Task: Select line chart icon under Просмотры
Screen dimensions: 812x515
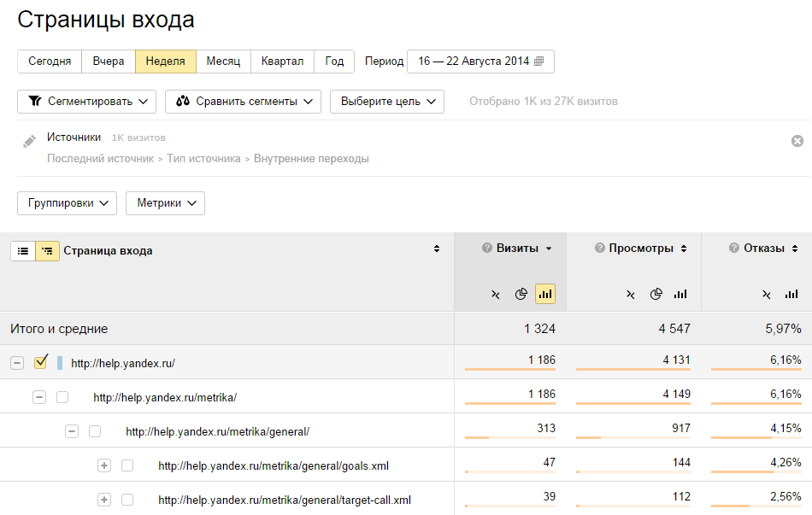Action: [631, 295]
